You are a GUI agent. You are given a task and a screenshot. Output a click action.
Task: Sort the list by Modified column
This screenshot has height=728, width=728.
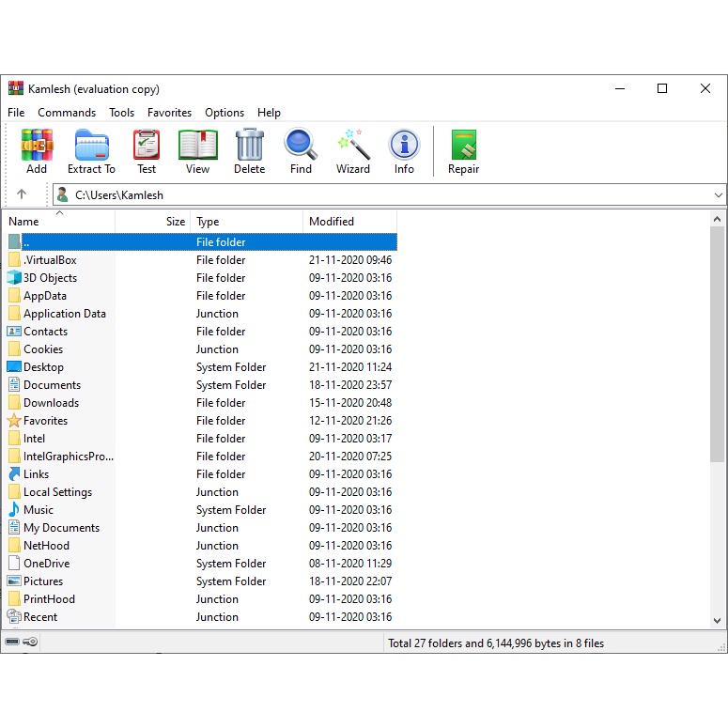tap(332, 222)
